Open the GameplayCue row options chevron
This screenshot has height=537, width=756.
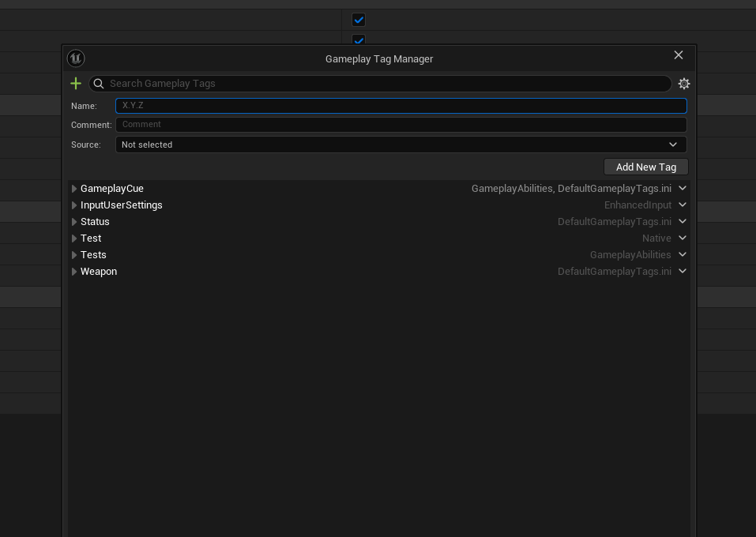coord(683,189)
